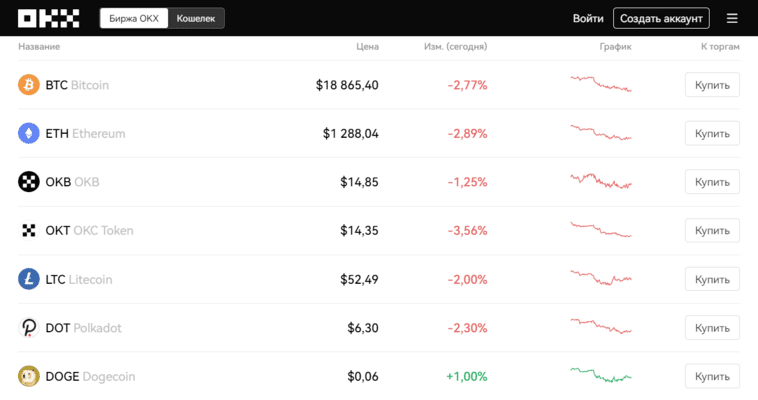
Task: Click the Polkadot coin icon
Action: point(29,328)
